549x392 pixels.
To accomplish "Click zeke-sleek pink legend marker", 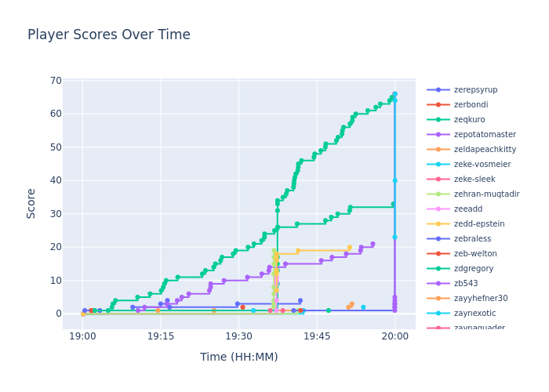I will click(x=438, y=180).
